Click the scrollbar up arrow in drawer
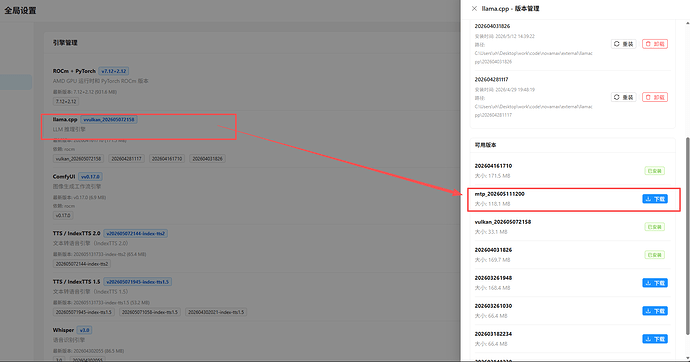The height and width of the screenshot is (362, 690). pos(687,22)
